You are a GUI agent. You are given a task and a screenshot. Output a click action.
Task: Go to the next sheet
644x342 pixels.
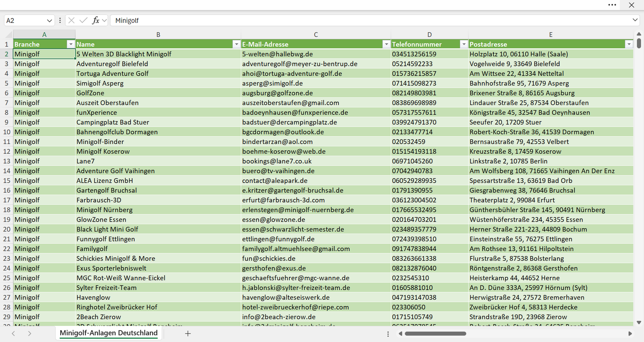30,333
